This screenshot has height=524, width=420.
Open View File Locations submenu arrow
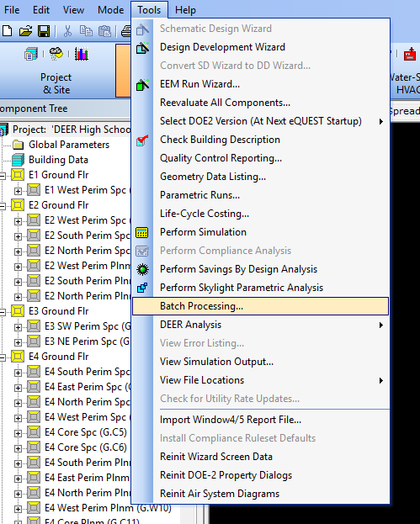pos(381,381)
